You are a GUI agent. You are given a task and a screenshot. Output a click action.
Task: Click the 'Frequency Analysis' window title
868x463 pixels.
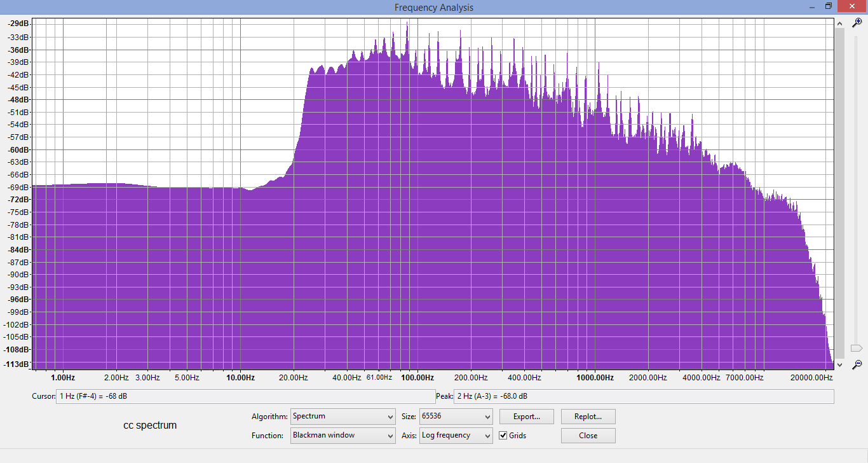pos(434,8)
